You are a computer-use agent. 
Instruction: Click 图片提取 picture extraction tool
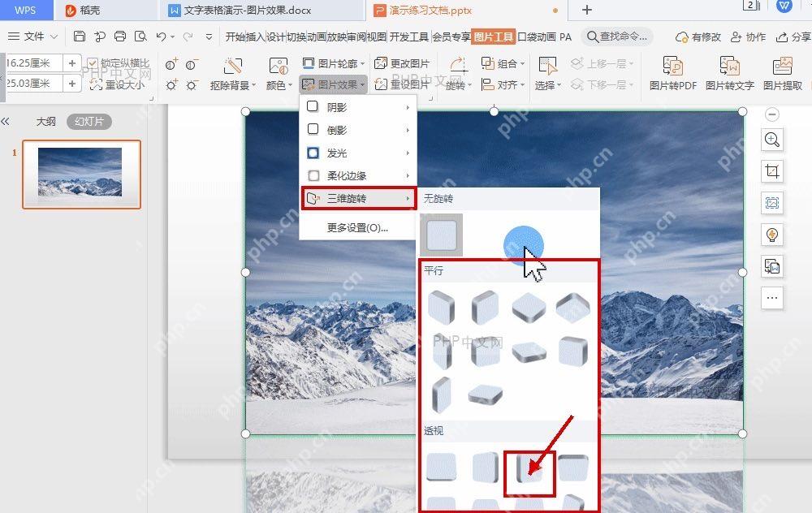pyautogui.click(x=782, y=74)
